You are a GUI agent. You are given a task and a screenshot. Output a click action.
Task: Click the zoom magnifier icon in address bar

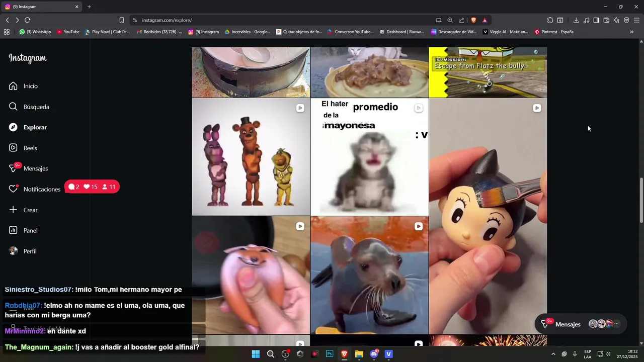click(x=450, y=20)
